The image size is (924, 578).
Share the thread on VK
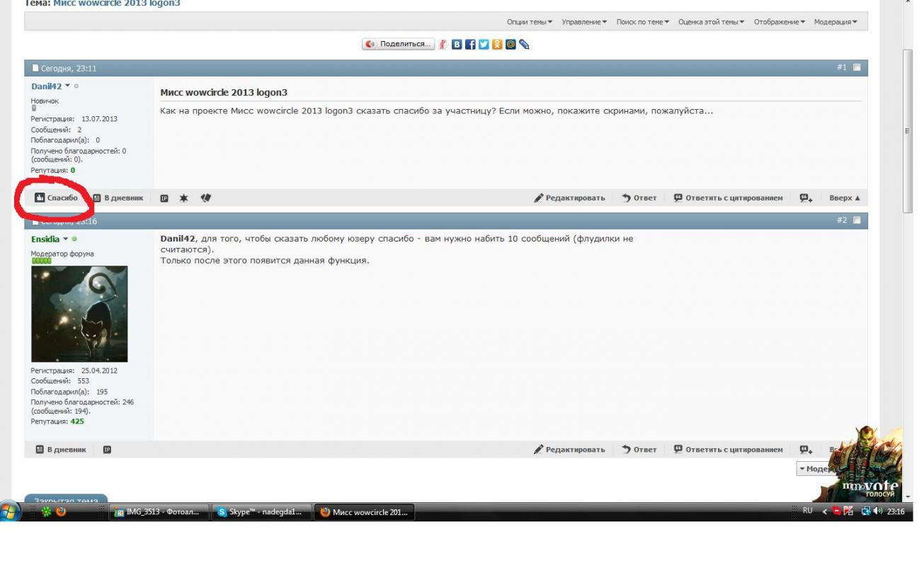[x=457, y=45]
